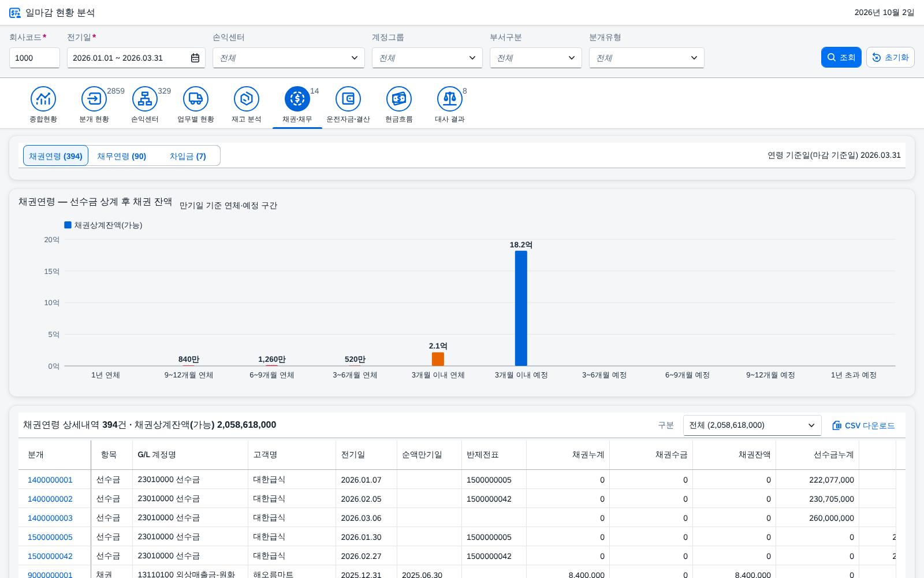Viewport: 924px width, 578px height.
Task: Click the app logo icon beside 일마감 현황 분석
Action: point(15,13)
